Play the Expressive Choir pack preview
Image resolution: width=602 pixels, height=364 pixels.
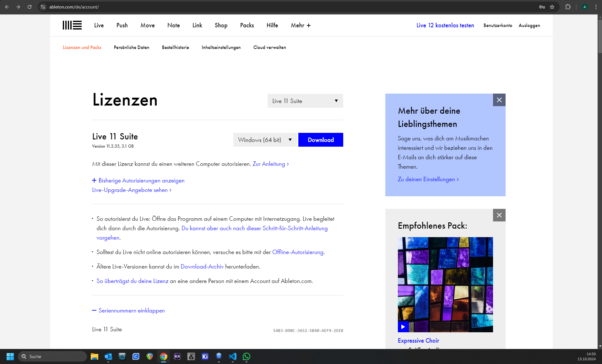pos(403,327)
